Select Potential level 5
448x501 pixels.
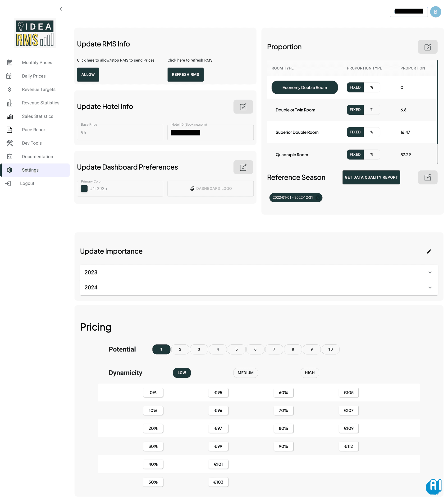(x=237, y=349)
